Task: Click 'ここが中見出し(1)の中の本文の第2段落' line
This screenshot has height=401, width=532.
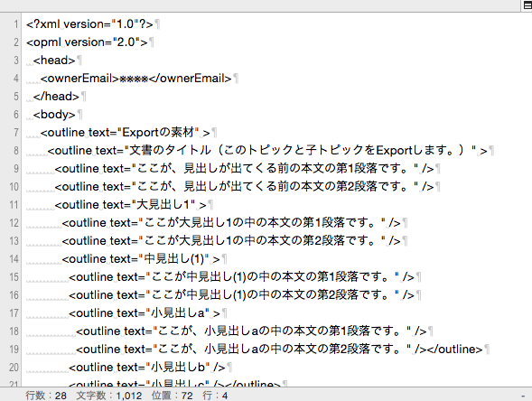Action: [x=241, y=294]
